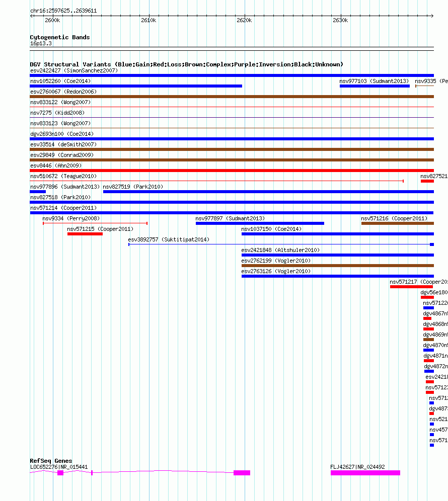Click the nsv571215 (Cooper2011) red bar
This screenshot has height=501, width=448.
click(x=85, y=234)
